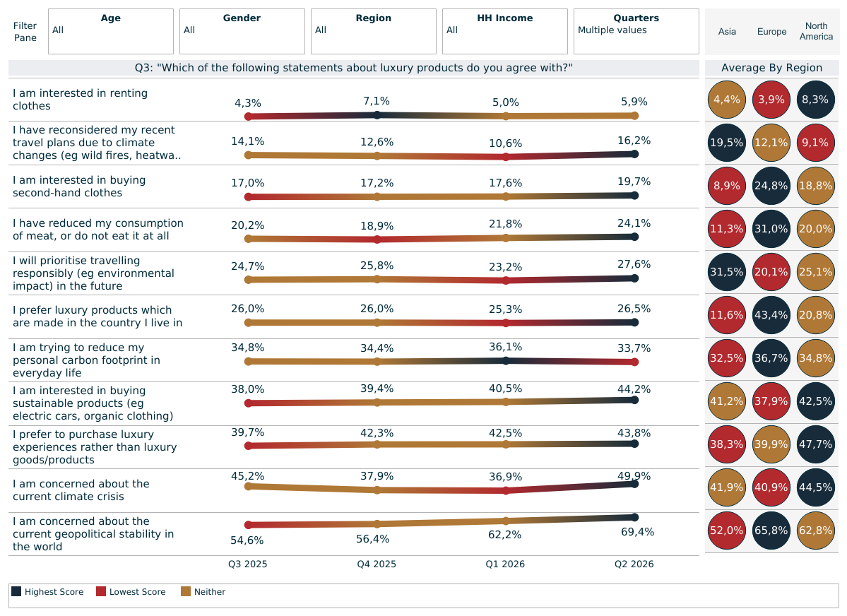Select Asia 31,5% responsible travelling bubble

coord(726,272)
